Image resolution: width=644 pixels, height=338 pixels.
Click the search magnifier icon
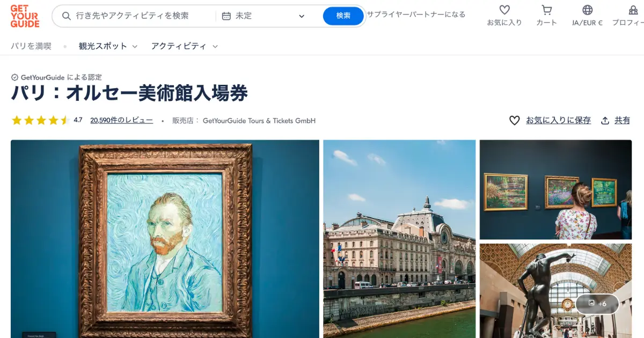pos(67,16)
